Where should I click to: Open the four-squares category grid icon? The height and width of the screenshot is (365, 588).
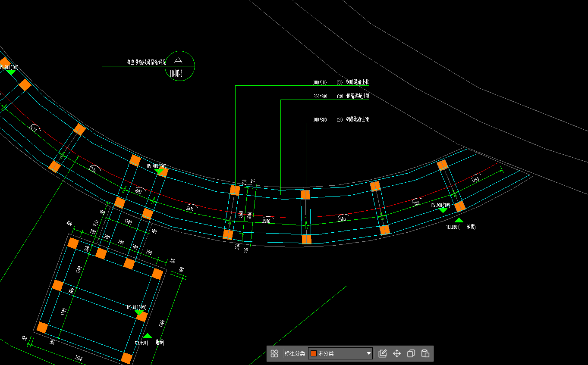click(x=274, y=354)
